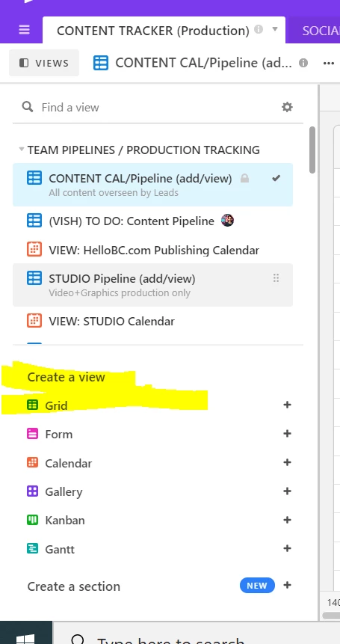Add a Kanban view with plus icon
This screenshot has height=644, width=340.
[x=287, y=520]
